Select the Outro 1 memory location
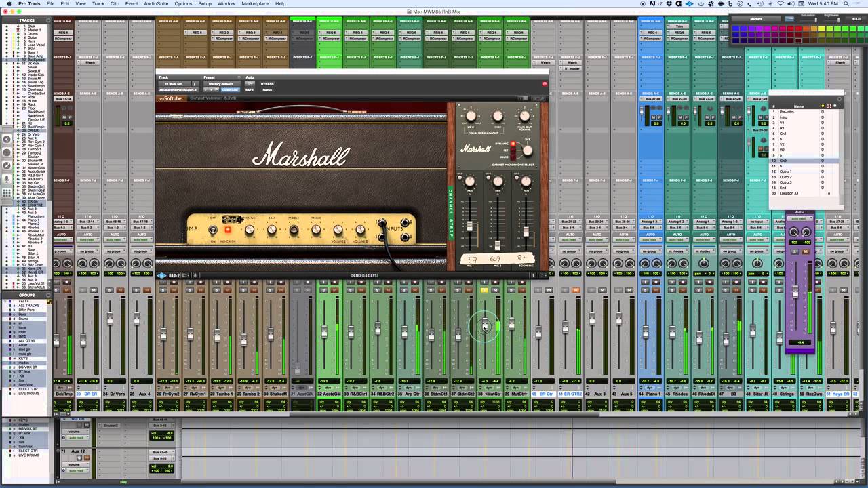Screen dimensions: 868x488 tap(805, 171)
